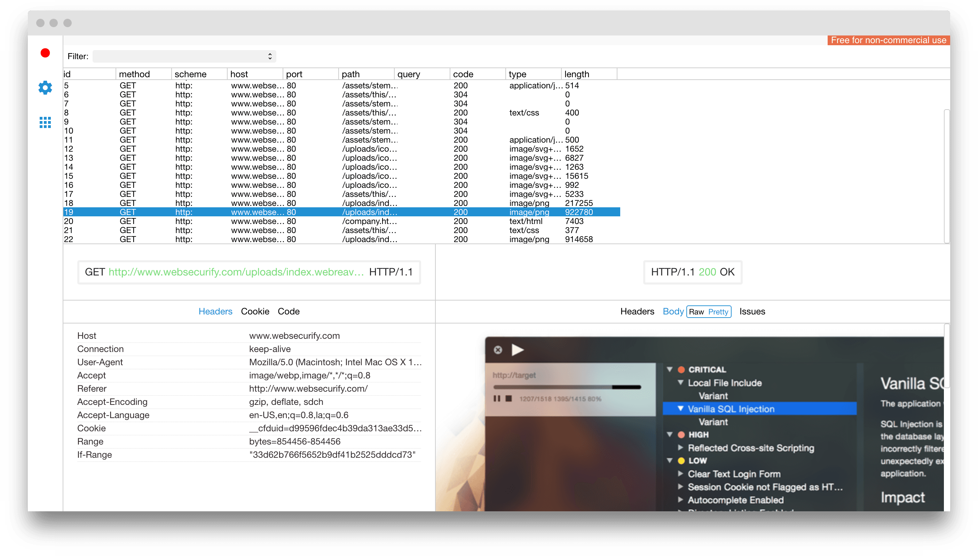Collapse Local File Include in preview
The image size is (978, 560).
point(680,382)
